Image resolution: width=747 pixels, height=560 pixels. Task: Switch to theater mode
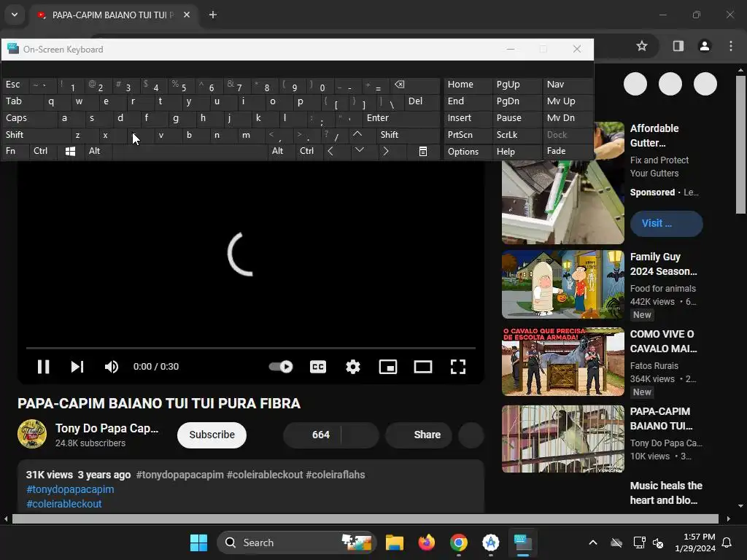[423, 367]
